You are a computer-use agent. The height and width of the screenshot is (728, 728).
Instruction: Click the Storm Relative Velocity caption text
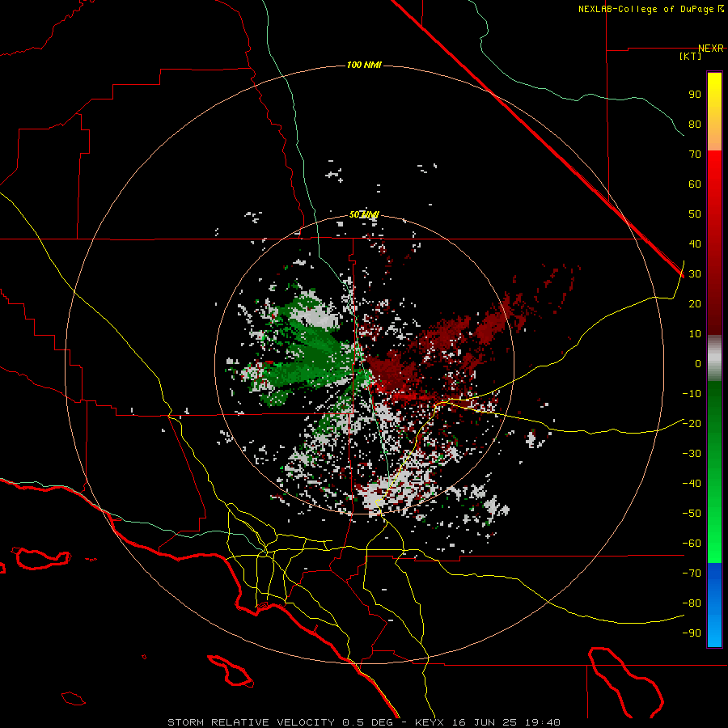[x=363, y=722]
